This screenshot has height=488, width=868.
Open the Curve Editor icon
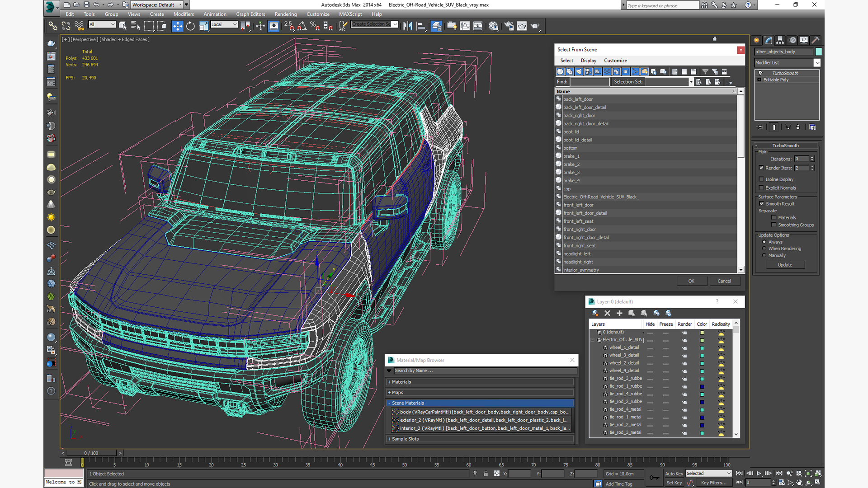point(465,26)
